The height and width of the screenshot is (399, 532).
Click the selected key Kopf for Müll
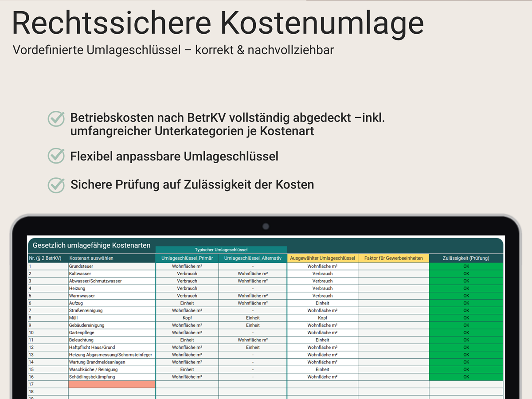(x=322, y=318)
